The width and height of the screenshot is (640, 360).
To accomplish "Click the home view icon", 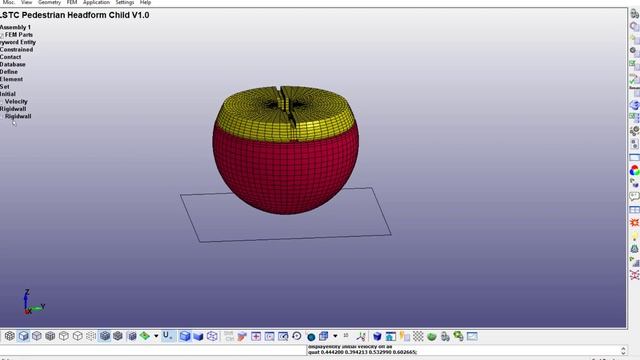I will [x=391, y=336].
